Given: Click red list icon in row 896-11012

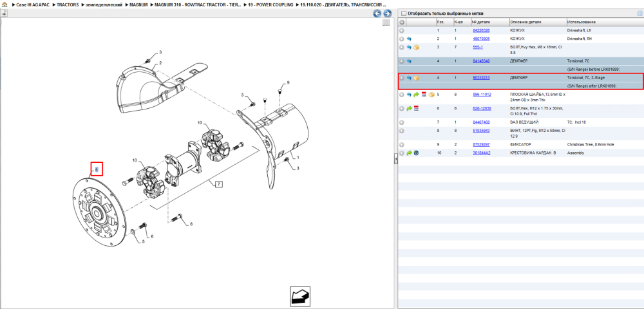Looking at the screenshot, I should click(424, 95).
